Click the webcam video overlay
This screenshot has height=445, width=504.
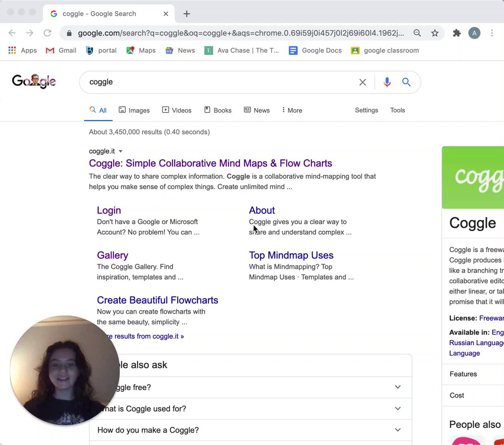click(x=65, y=370)
